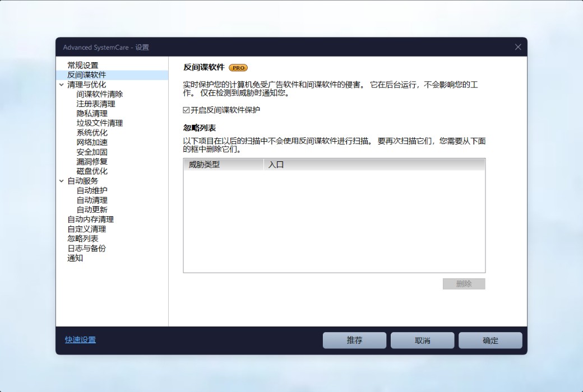Open 常规设置 in the settings tree
This screenshot has width=583, height=392.
pos(82,66)
